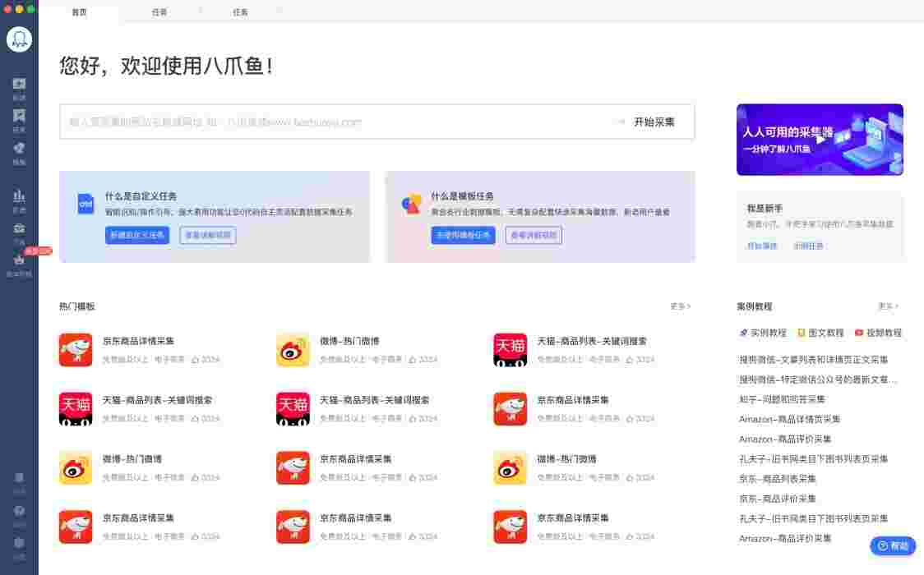This screenshot has height=575, width=924.
Task: Play the 一分钟了解八爪鱼 banner video
Action: click(820, 140)
